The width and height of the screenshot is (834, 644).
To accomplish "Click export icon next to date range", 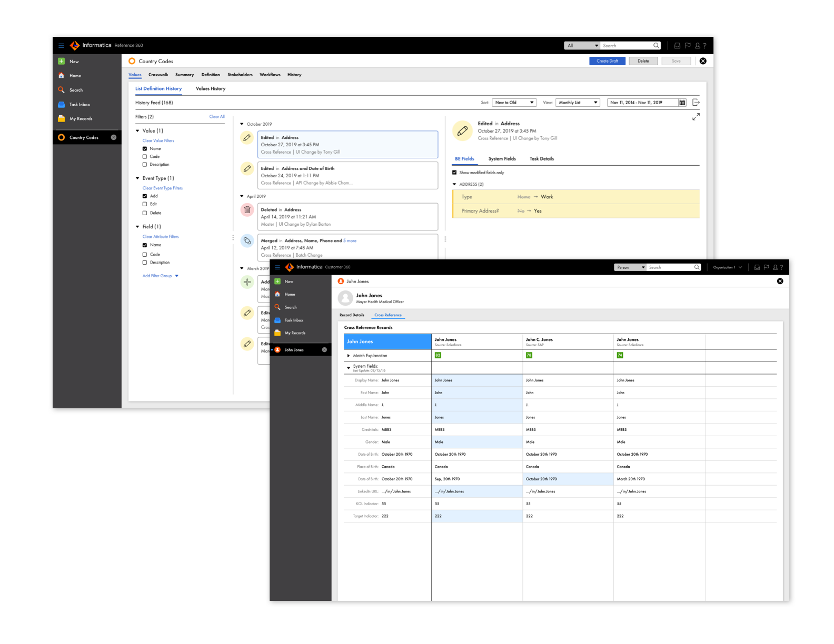I will pos(696,103).
